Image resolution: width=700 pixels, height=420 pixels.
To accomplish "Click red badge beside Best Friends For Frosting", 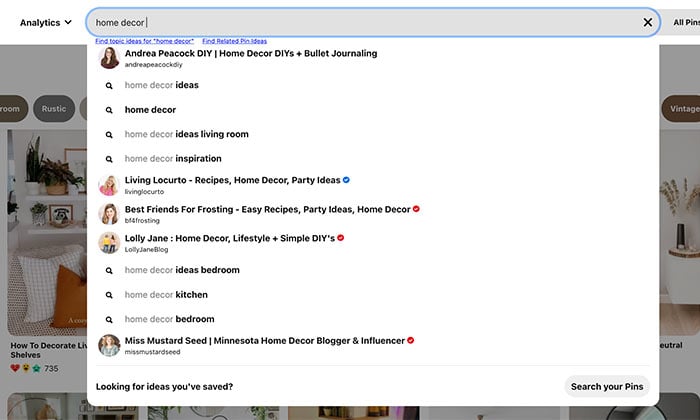I will pyautogui.click(x=416, y=209).
